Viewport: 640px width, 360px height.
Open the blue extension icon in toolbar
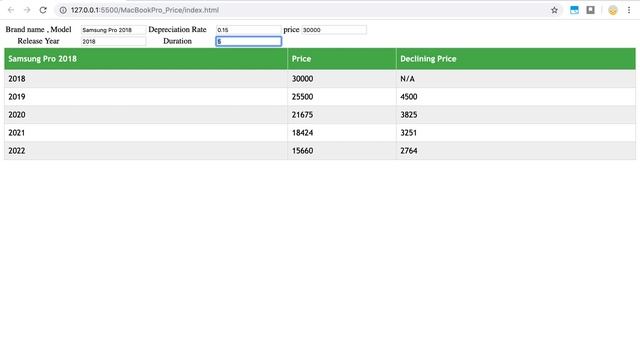point(574,10)
